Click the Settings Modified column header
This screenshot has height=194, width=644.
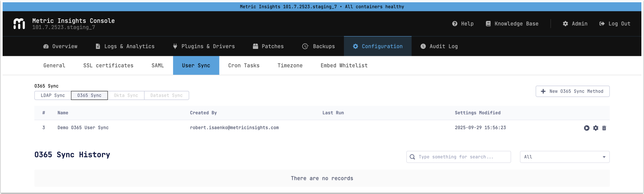click(478, 113)
